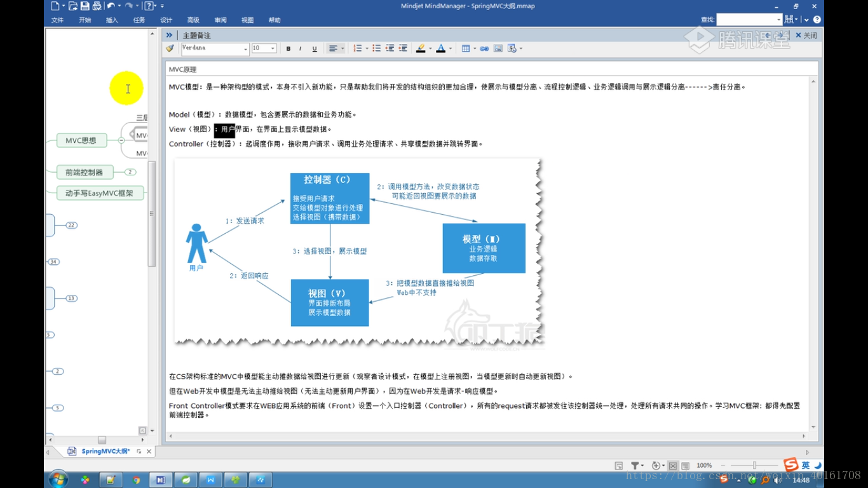This screenshot has height=488, width=868.
Task: Open the font color dropdown arrow
Action: tap(451, 48)
